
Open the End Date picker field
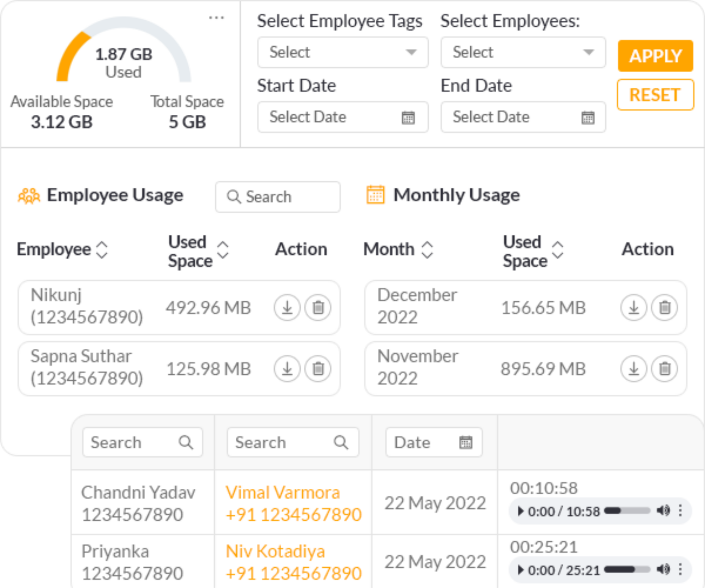coord(523,117)
